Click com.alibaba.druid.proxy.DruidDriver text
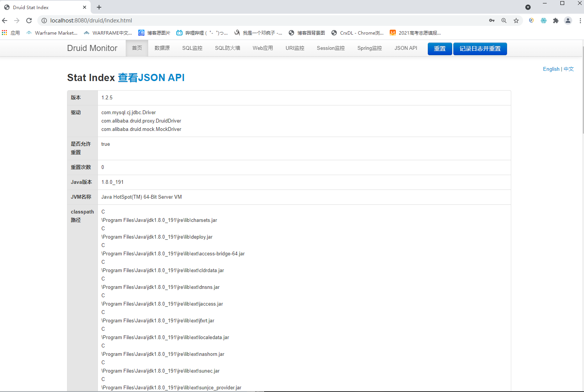584x392 pixels. tap(141, 121)
